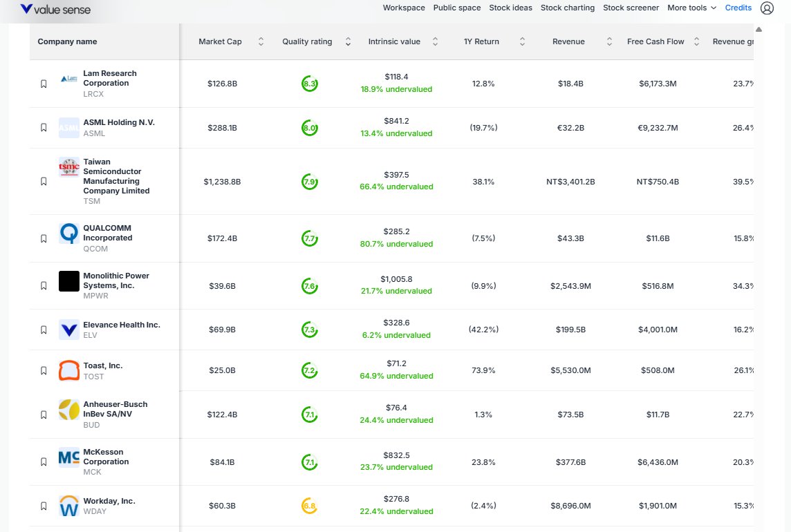Viewport: 791px width, 532px height.
Task: Click TSM 7.9 quality rating badge
Action: [310, 182]
